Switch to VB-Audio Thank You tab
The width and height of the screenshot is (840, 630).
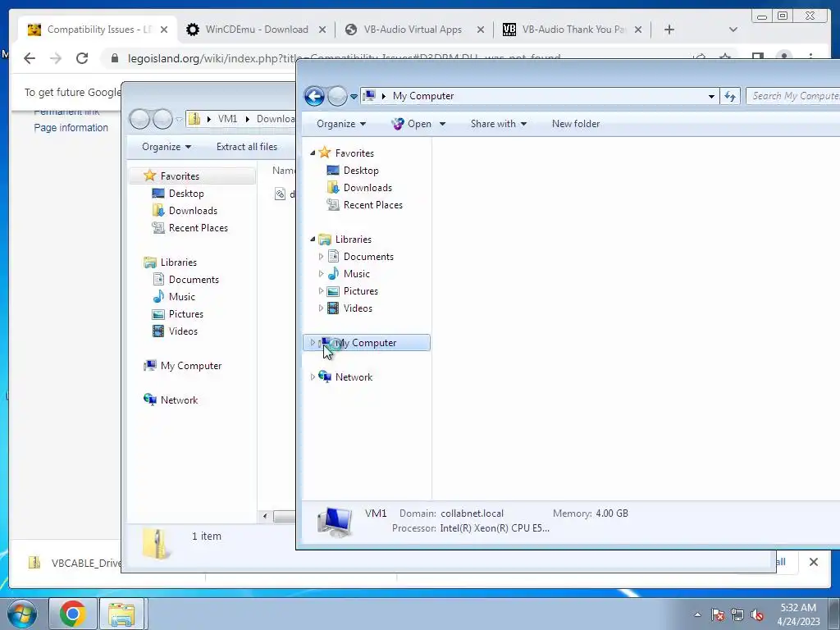click(x=573, y=30)
